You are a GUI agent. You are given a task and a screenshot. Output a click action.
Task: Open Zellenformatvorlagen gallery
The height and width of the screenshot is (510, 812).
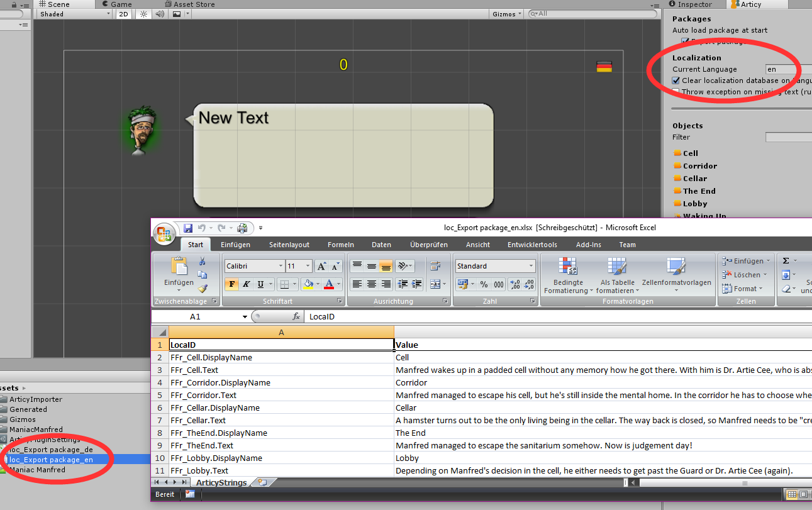pos(676,275)
